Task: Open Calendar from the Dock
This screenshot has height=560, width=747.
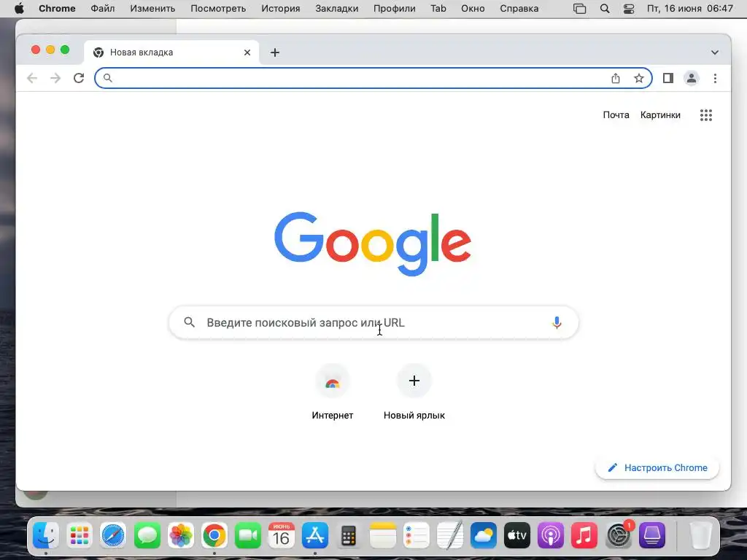Action: 281,536
